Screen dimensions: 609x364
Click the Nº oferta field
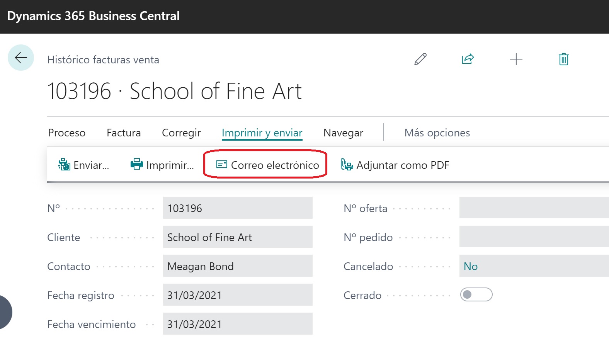[534, 208]
